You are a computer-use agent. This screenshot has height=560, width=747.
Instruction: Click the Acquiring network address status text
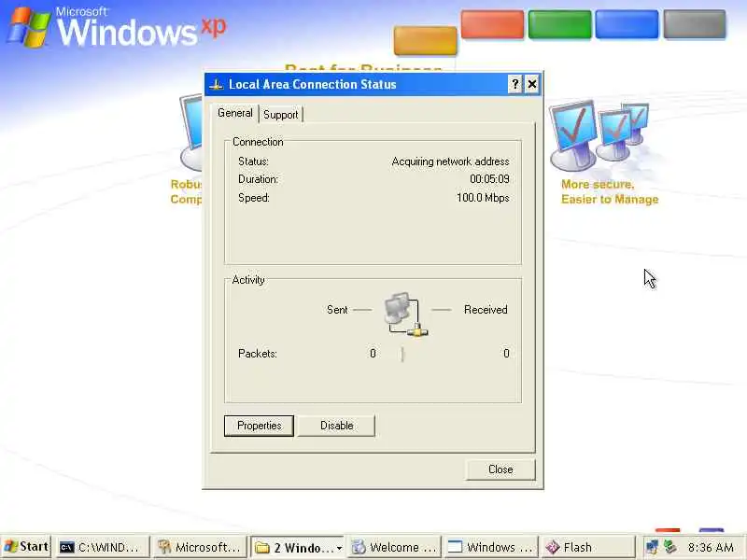coord(450,161)
